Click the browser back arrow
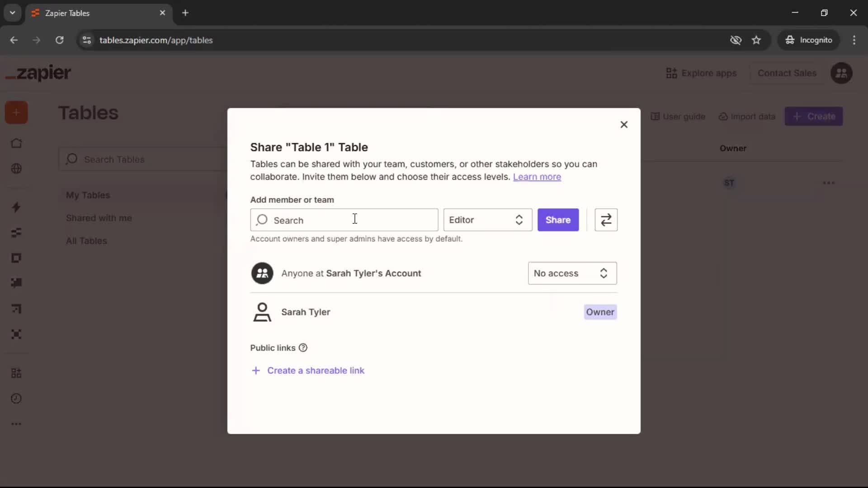The width and height of the screenshot is (868, 488). pyautogui.click(x=14, y=40)
